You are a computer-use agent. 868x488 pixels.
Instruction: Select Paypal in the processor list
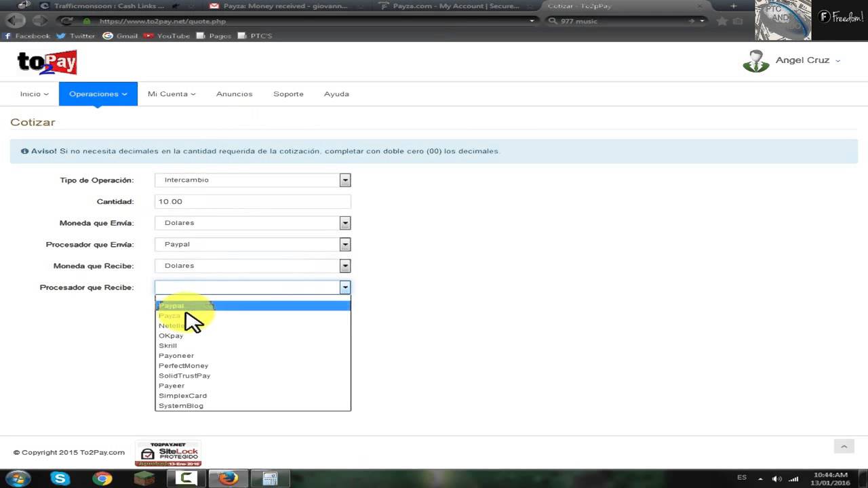[252, 306]
